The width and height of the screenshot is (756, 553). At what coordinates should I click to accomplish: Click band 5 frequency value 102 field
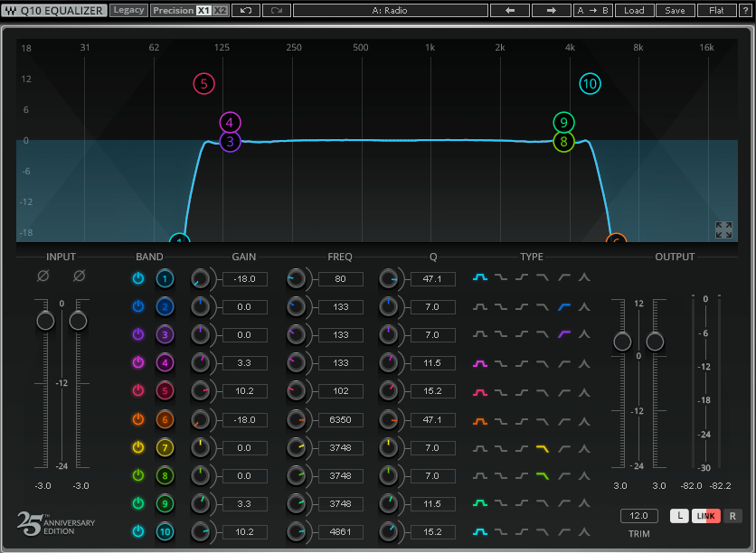click(340, 390)
